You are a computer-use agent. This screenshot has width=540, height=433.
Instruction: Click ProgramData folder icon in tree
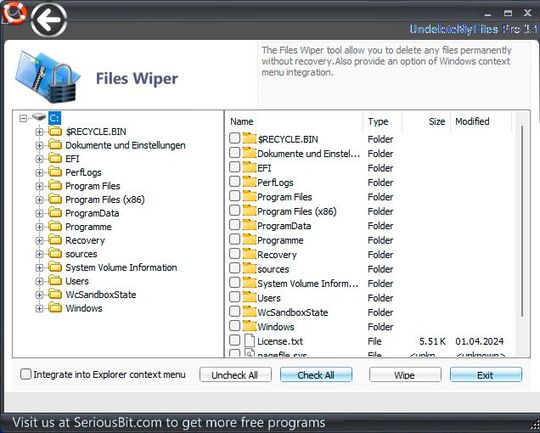[x=55, y=213]
